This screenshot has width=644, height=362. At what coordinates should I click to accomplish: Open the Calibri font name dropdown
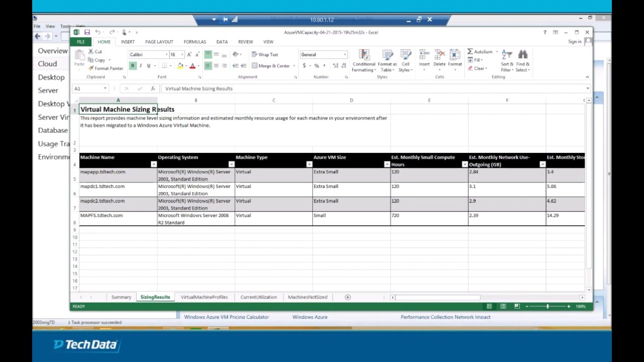(167, 54)
